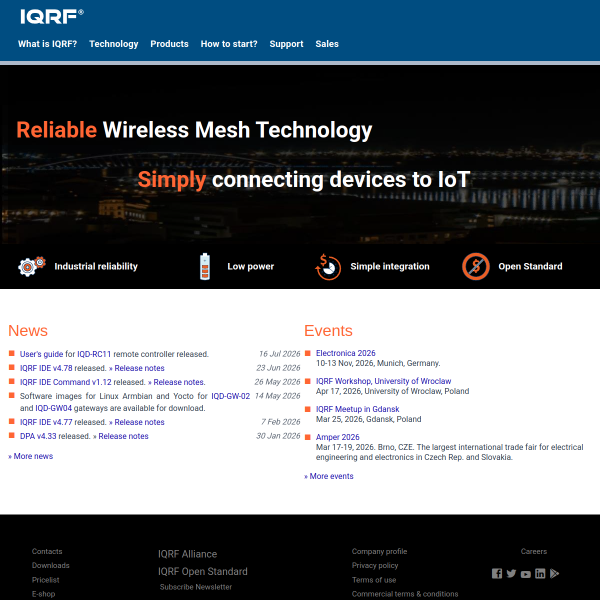This screenshot has height=600, width=600.
Task: Open Company profile footer link
Action: (x=380, y=551)
